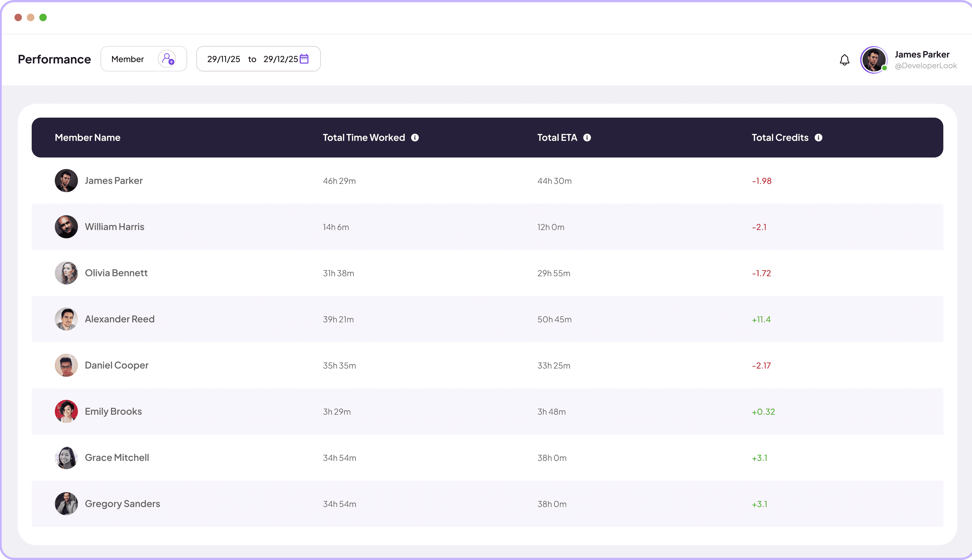The height and width of the screenshot is (560, 972).
Task: Click William Harris's 14h 6m time value
Action: click(335, 227)
